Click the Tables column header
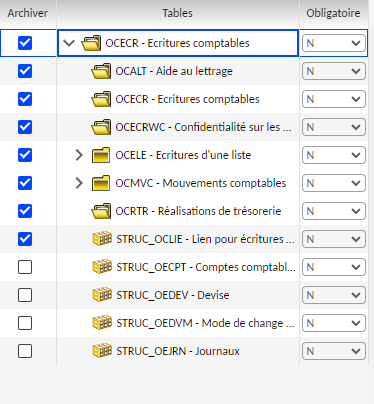The height and width of the screenshot is (404, 374). 178,13
